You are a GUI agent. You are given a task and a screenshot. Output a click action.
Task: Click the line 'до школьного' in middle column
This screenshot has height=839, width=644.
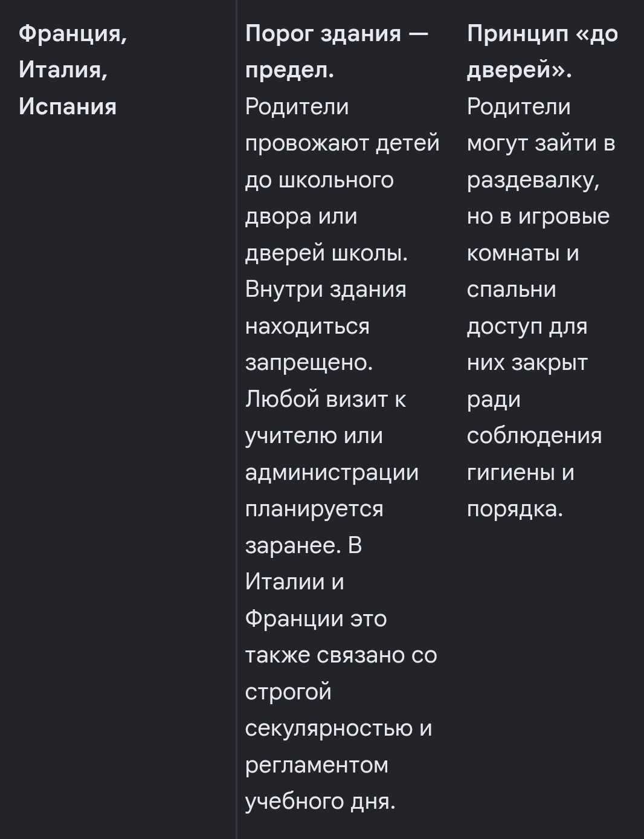320,180
